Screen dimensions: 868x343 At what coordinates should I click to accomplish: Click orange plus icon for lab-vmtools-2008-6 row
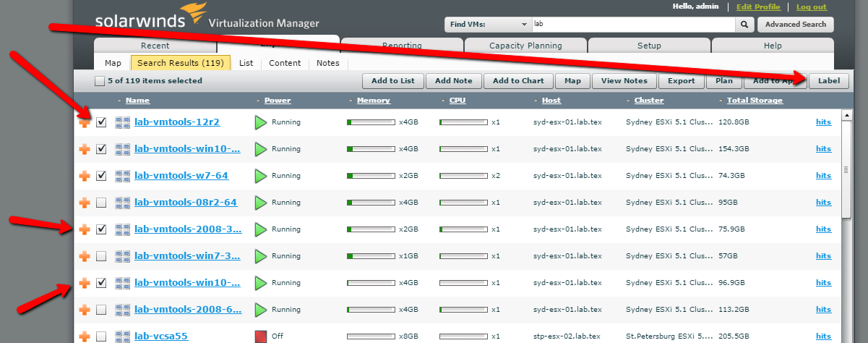[85, 310]
